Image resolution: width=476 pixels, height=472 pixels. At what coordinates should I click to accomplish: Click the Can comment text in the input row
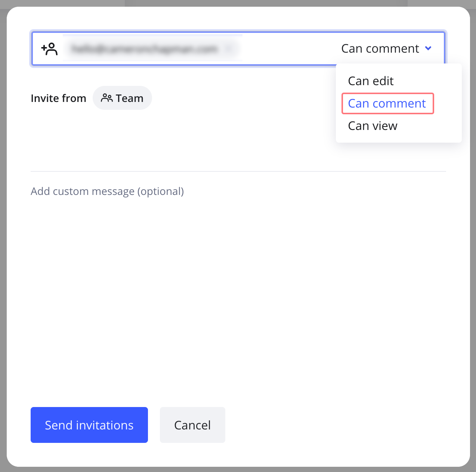pyautogui.click(x=380, y=49)
